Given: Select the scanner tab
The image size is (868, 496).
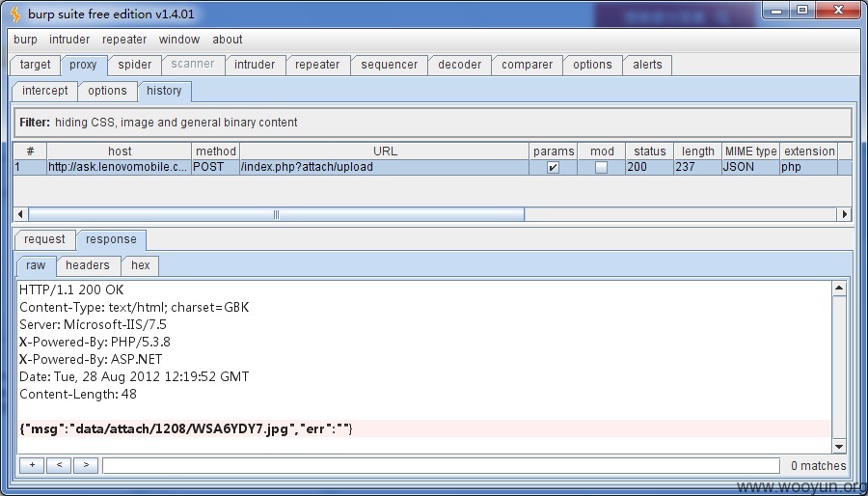Looking at the screenshot, I should 193,65.
